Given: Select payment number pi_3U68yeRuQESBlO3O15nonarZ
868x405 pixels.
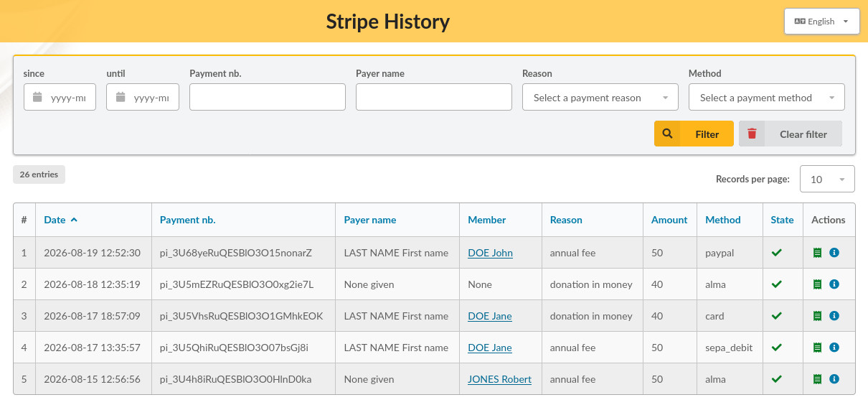Looking at the screenshot, I should (x=236, y=253).
